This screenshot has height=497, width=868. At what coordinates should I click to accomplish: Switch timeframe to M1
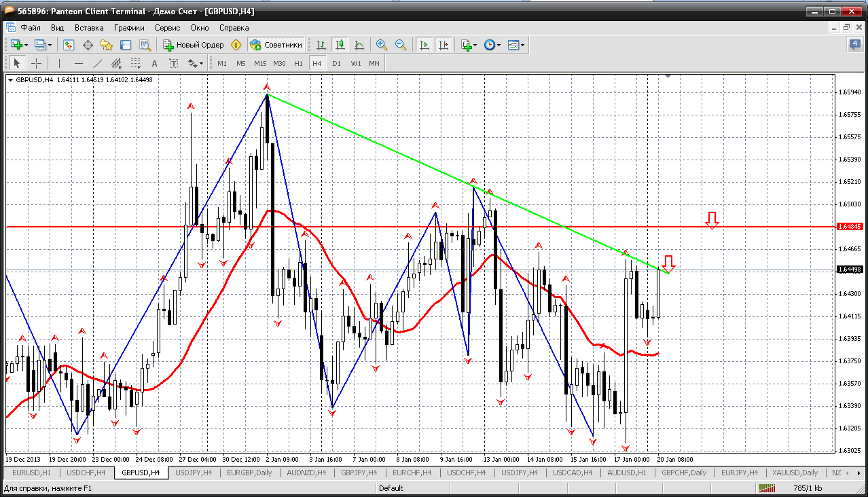point(222,63)
